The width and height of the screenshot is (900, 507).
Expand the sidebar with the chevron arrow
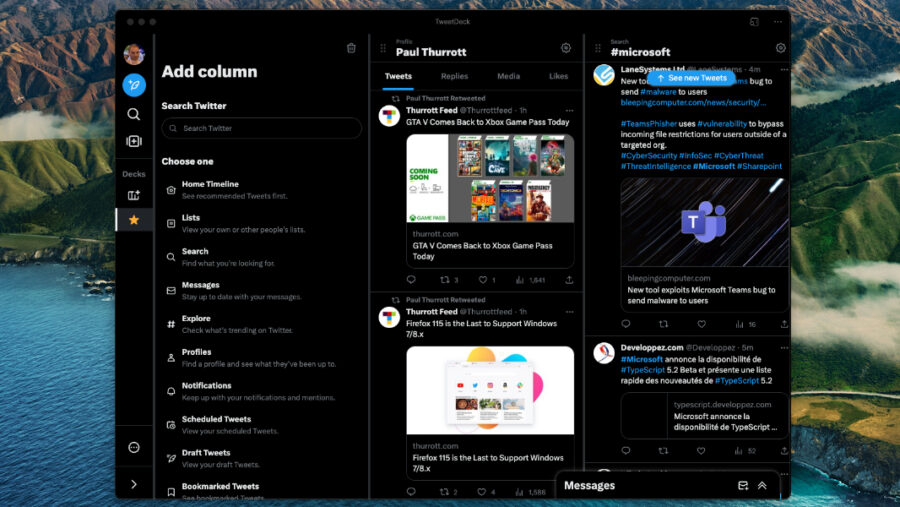pos(134,484)
